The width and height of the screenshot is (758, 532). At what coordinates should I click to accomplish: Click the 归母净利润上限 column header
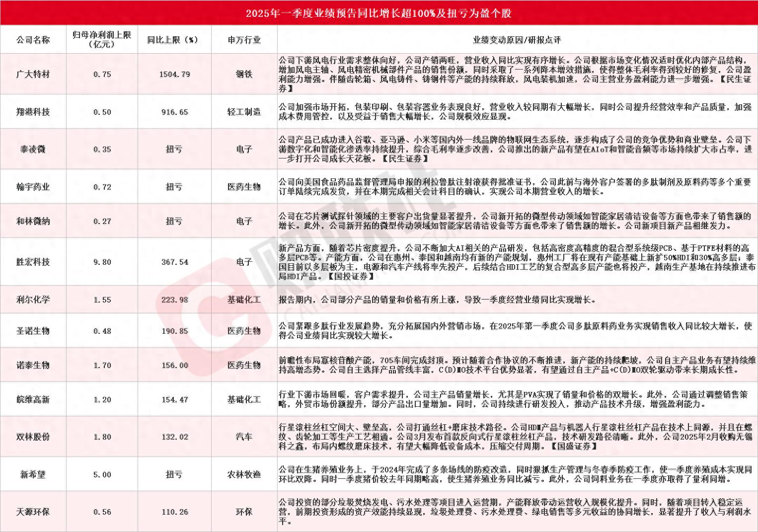point(101,39)
